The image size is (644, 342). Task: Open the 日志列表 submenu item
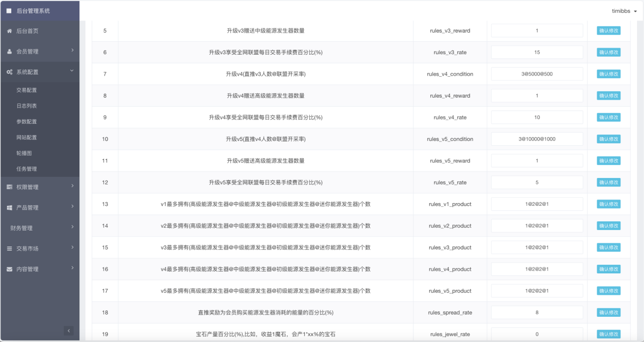tap(27, 106)
